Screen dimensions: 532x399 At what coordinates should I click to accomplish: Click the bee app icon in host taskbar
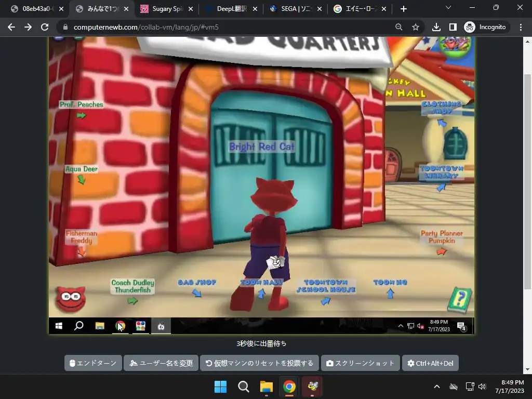[312, 387]
